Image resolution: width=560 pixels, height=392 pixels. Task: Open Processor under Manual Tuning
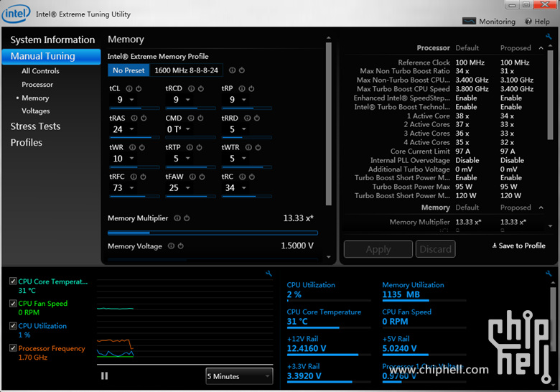tap(37, 84)
